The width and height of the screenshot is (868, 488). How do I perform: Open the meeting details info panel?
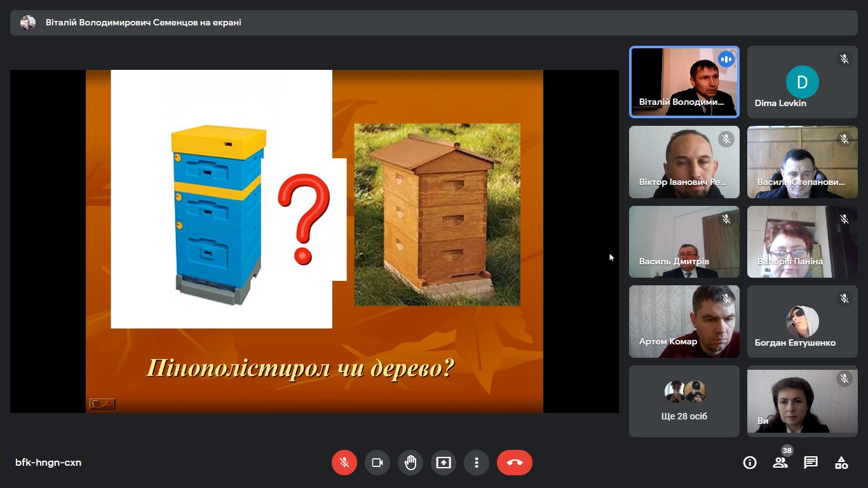coord(750,463)
